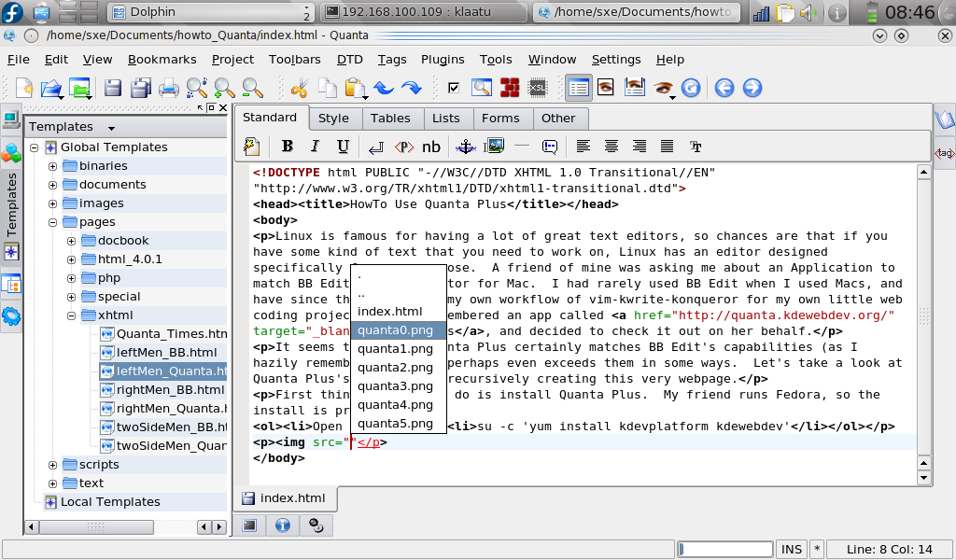
Task: Expand the binaries folder
Action: tap(53, 166)
